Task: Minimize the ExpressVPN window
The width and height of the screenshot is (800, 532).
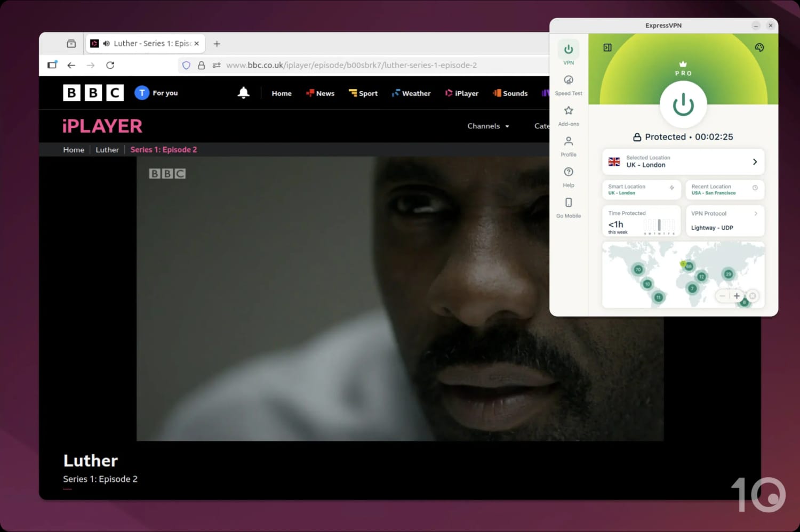Action: (x=756, y=26)
